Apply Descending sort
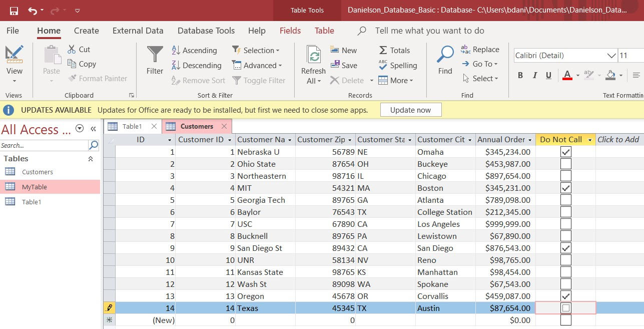Viewport: 644px width, 329px height. pyautogui.click(x=196, y=65)
